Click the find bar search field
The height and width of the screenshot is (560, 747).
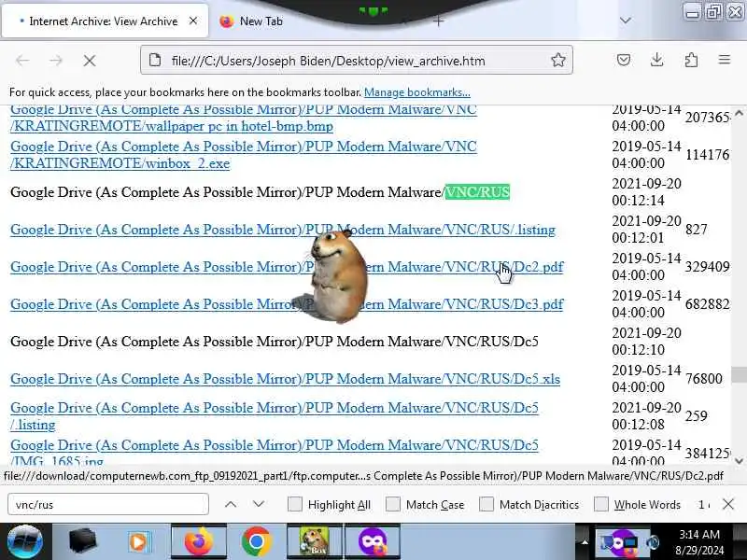click(108, 504)
